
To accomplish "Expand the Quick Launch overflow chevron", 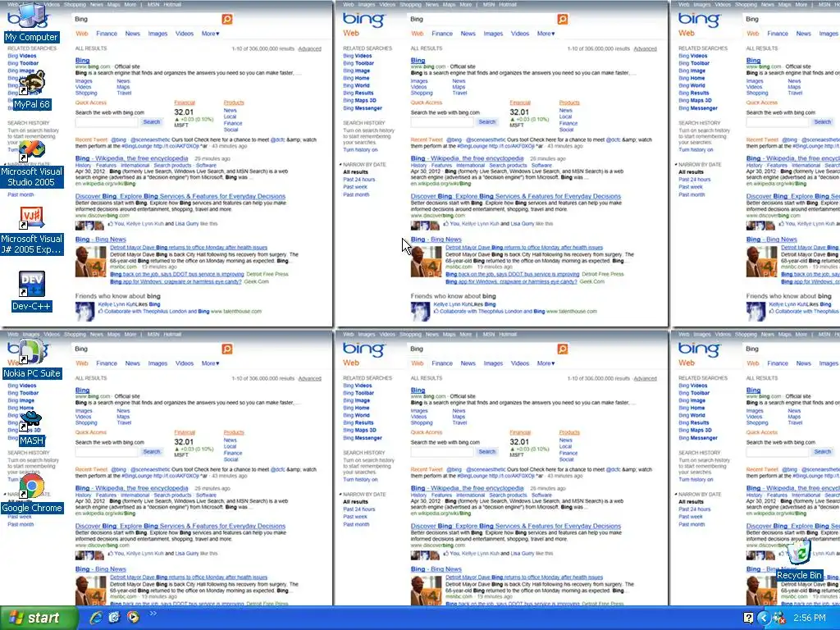I will 153,614.
